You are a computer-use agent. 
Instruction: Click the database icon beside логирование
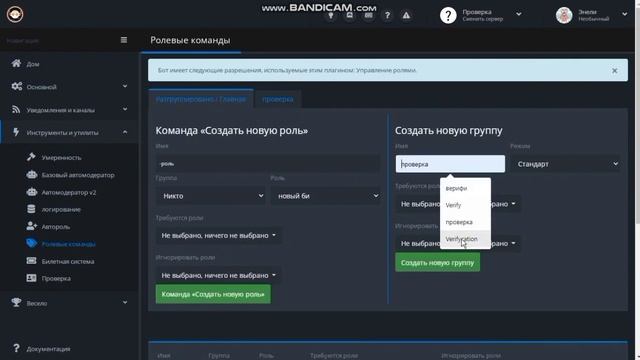click(31, 209)
